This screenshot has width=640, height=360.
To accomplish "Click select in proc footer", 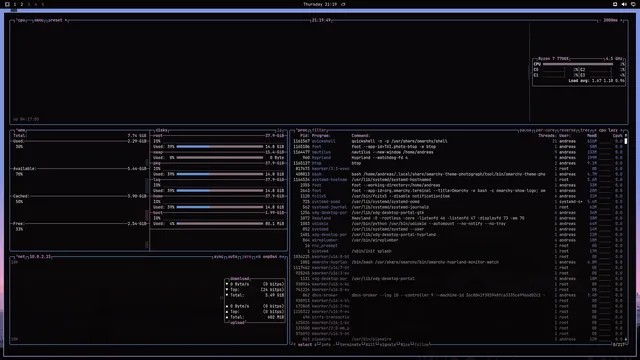I will tap(304, 344).
